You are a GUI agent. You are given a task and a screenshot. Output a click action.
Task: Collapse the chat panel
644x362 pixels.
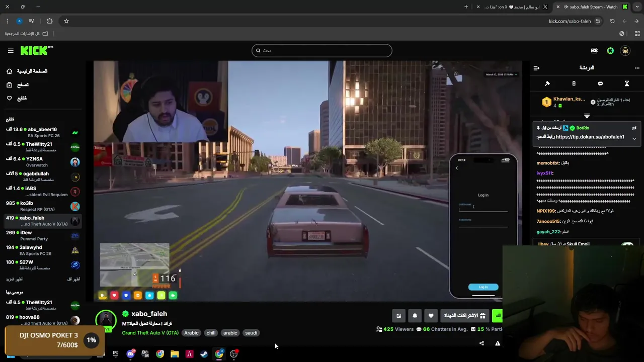pos(536,68)
